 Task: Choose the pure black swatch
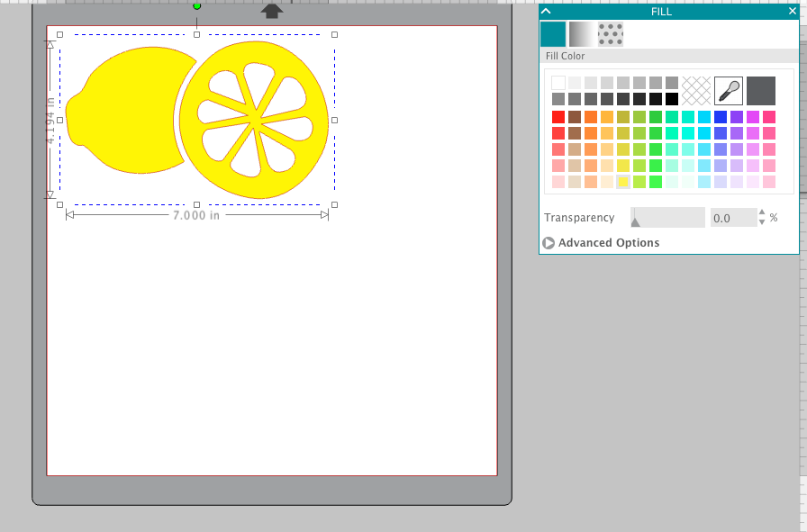(x=672, y=99)
